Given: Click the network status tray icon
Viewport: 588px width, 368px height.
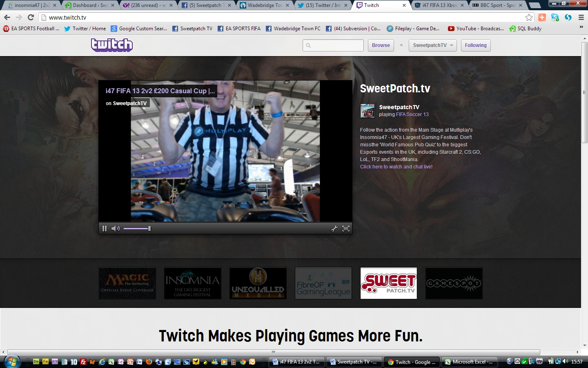Looking at the screenshot, I should pyautogui.click(x=558, y=361).
